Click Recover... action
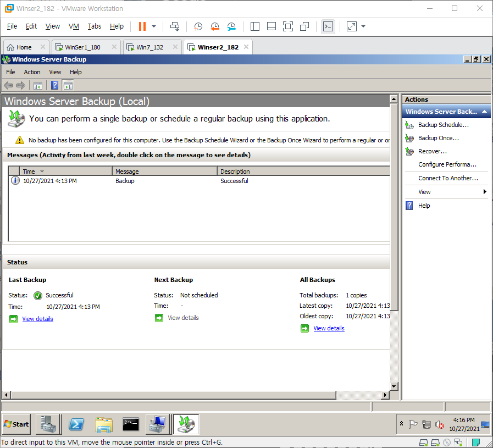Image resolution: width=493 pixels, height=448 pixels. [x=433, y=151]
